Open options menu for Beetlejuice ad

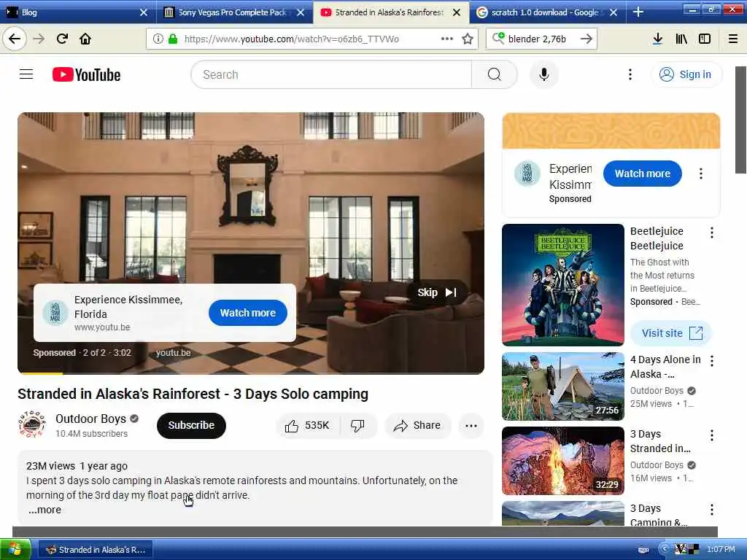[x=712, y=233]
